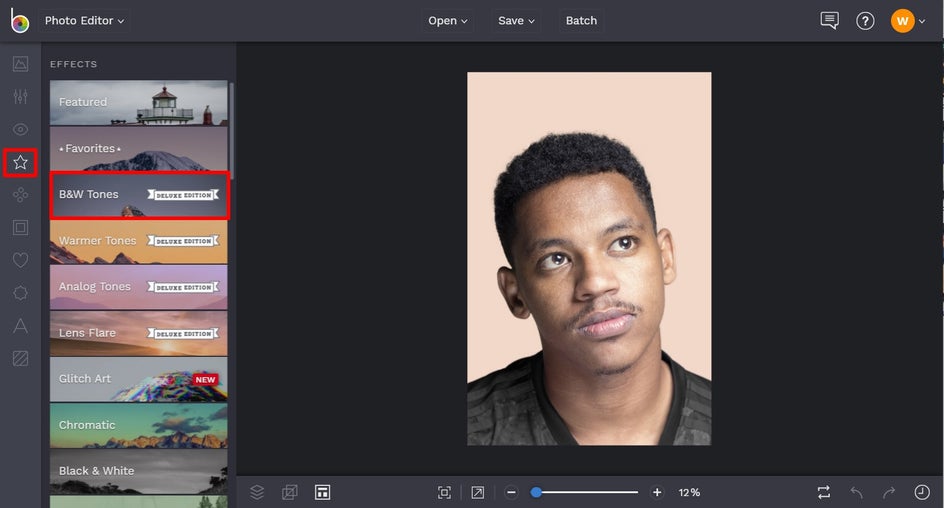Open the Open dropdown menu
The width and height of the screenshot is (944, 508).
coord(447,20)
